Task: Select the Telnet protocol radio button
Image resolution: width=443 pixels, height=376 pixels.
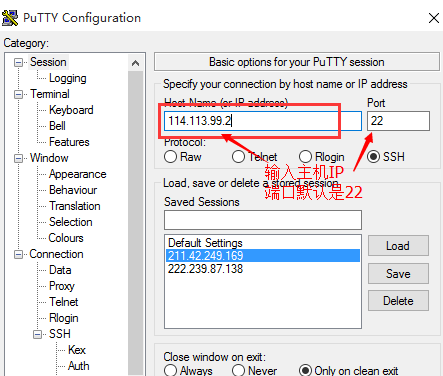Action: pos(238,157)
